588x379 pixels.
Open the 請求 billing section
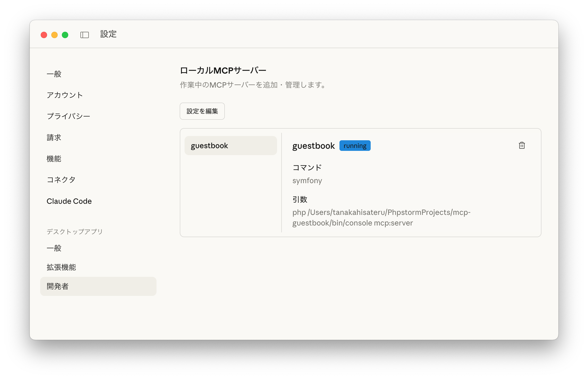pos(54,137)
